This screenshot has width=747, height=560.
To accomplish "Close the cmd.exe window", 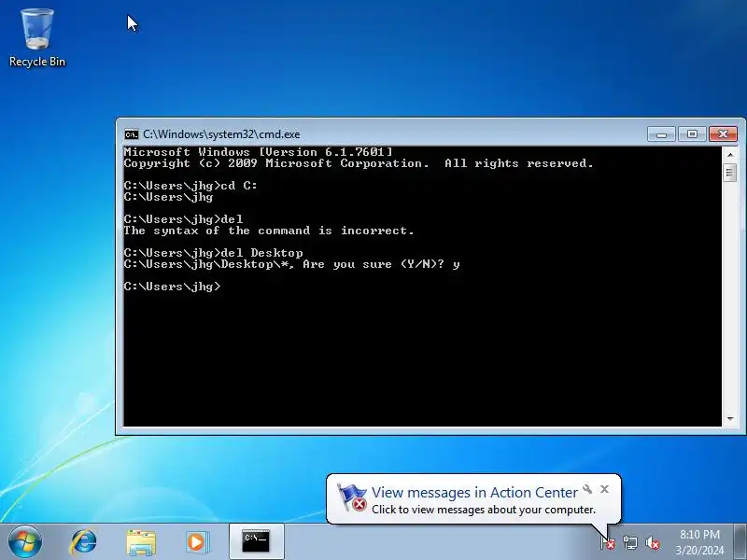I will (723, 134).
